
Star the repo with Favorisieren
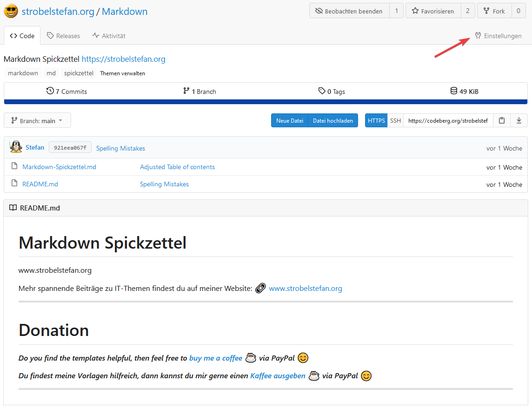(x=433, y=11)
